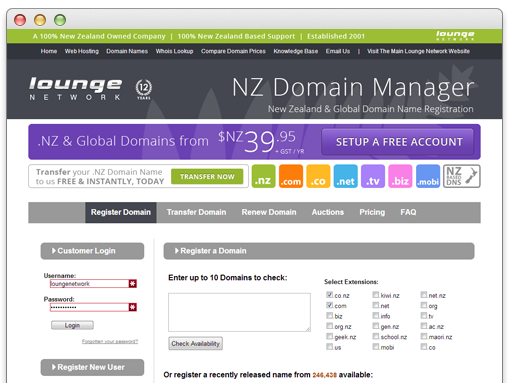508x383 pixels.
Task: Click the yellow window minimize button
Action: [40, 20]
